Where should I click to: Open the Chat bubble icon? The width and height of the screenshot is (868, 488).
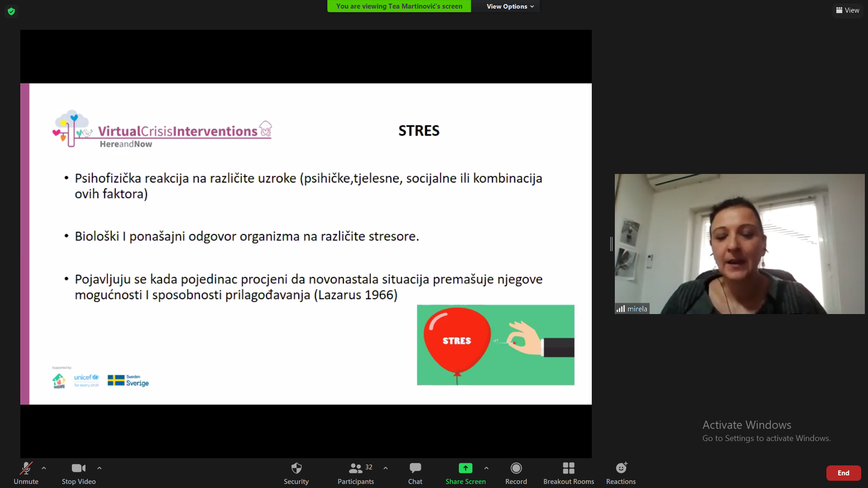pyautogui.click(x=415, y=468)
